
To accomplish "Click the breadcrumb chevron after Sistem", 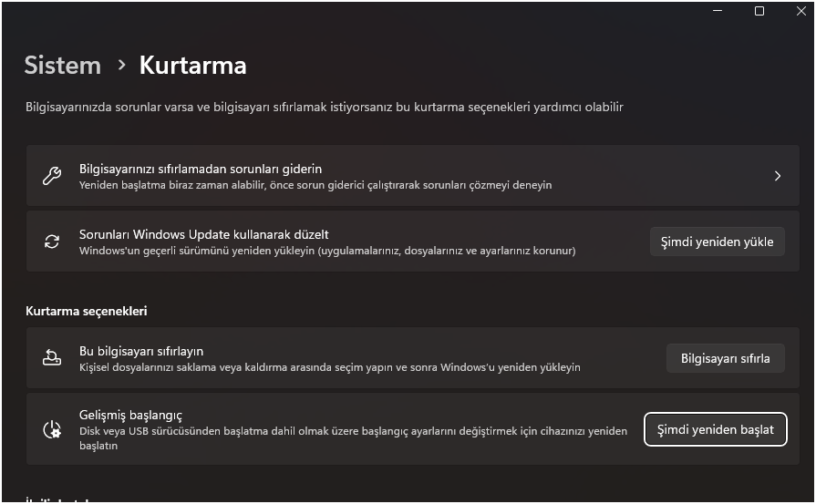I will pos(121,66).
